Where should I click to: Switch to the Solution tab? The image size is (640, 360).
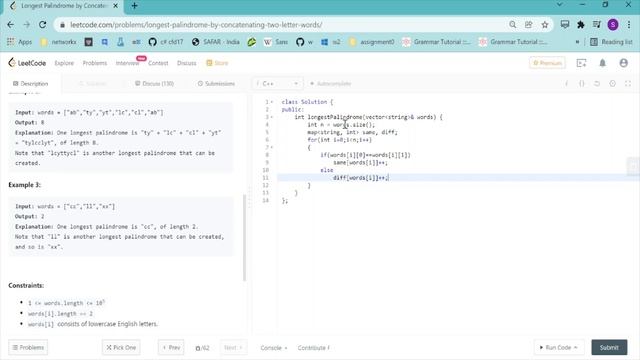(93, 83)
